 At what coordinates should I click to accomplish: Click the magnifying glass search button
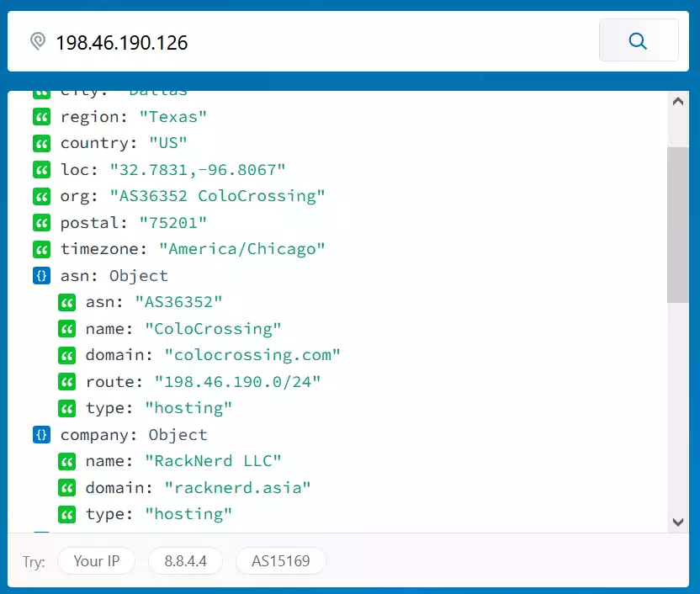(638, 40)
